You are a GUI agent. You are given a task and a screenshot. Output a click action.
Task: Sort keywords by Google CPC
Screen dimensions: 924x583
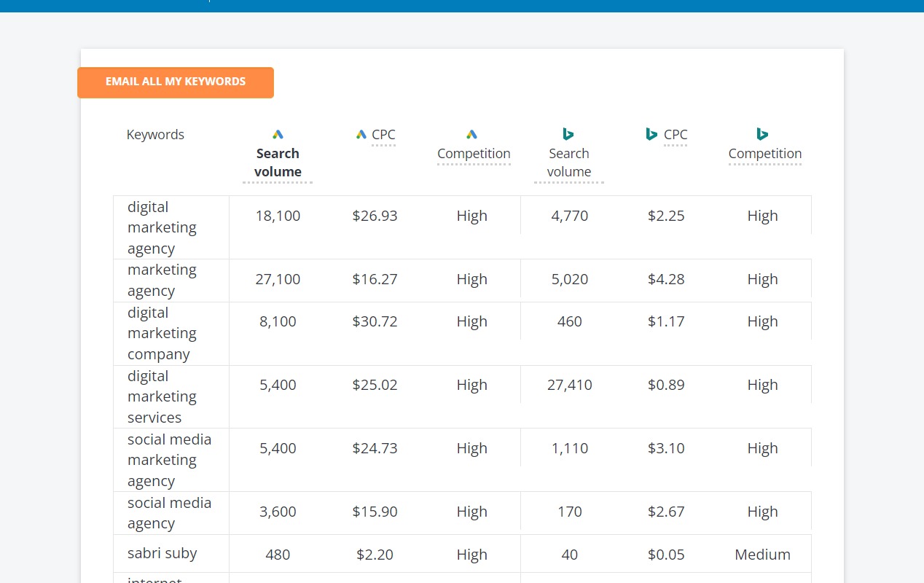point(383,135)
